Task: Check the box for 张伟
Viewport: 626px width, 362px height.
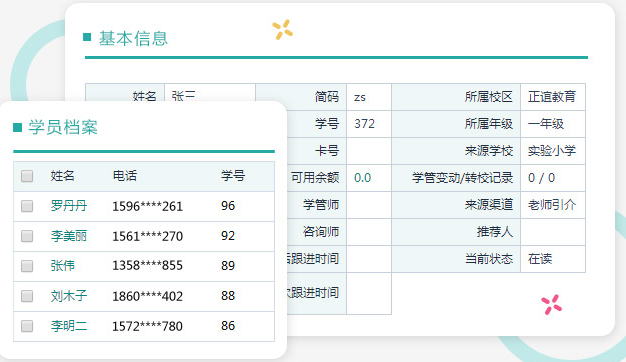Action: pos(27,266)
